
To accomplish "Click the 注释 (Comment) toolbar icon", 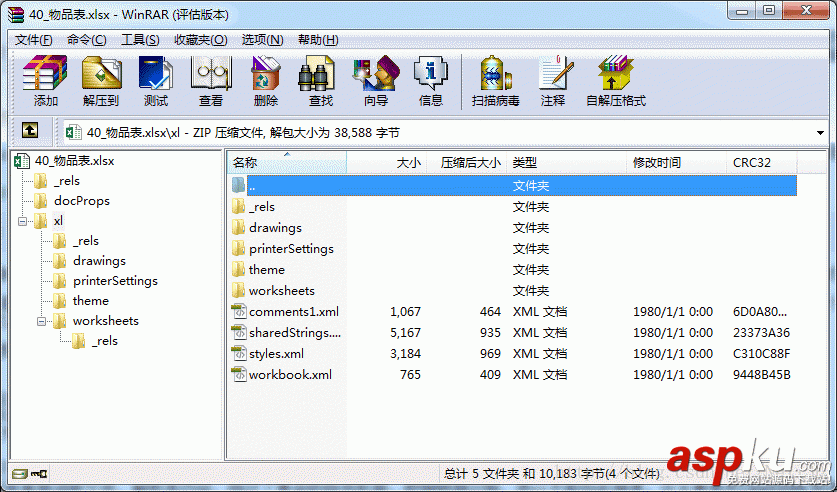I will point(556,73).
